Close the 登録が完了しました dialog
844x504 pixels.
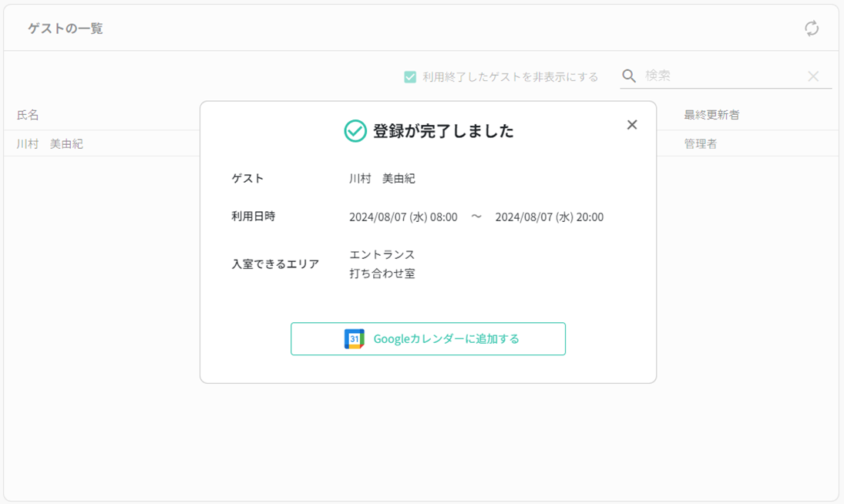pyautogui.click(x=633, y=124)
